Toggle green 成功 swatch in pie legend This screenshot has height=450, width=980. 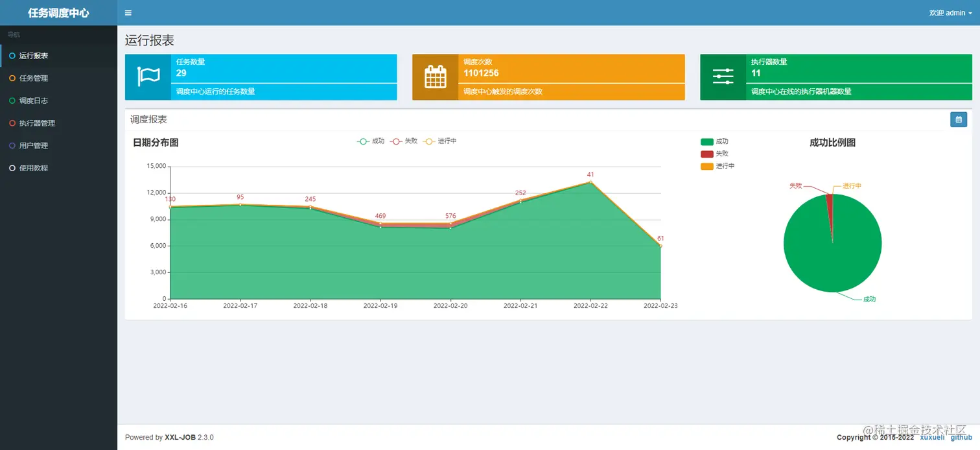(706, 142)
